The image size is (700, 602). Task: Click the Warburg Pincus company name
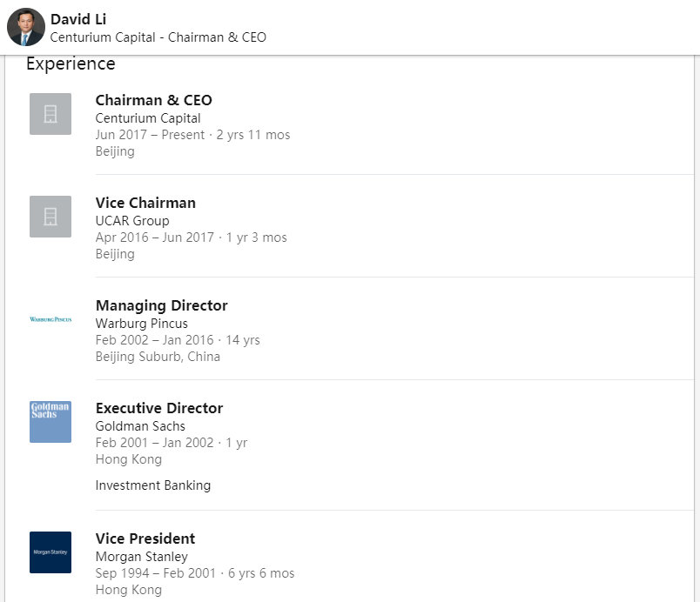point(142,324)
